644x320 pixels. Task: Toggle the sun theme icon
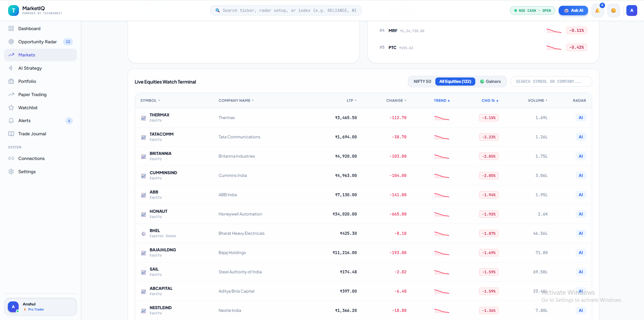614,10
